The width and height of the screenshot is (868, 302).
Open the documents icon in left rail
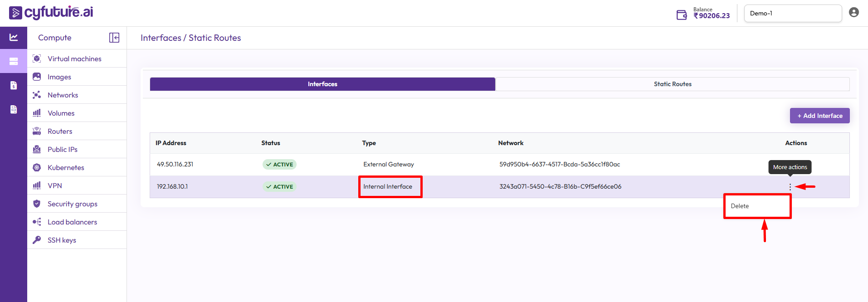click(x=14, y=109)
